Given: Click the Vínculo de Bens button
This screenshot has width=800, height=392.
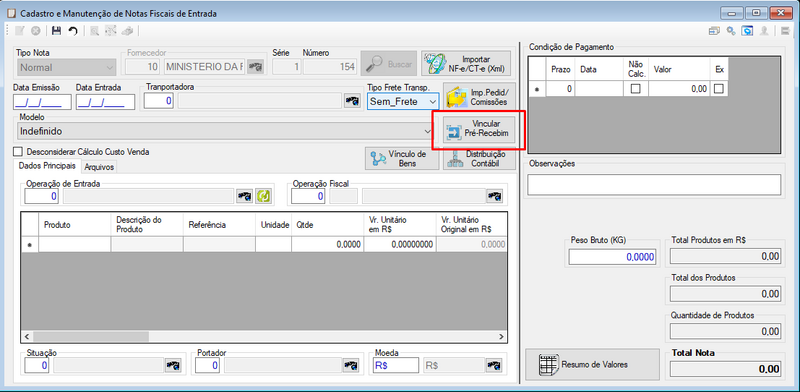Looking at the screenshot, I should [402, 159].
